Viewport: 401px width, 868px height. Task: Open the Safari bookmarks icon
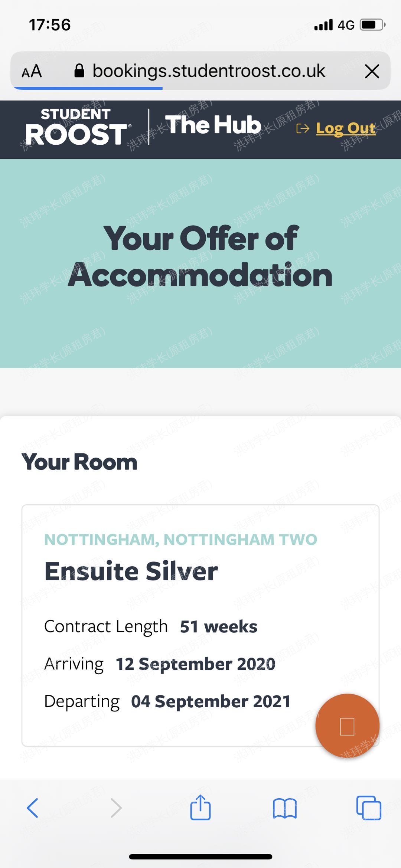(284, 808)
